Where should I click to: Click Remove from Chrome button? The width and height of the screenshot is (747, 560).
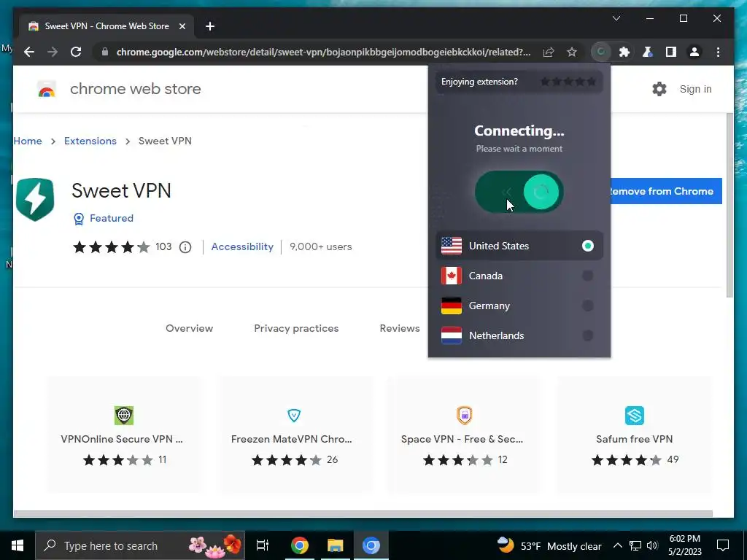(x=666, y=191)
